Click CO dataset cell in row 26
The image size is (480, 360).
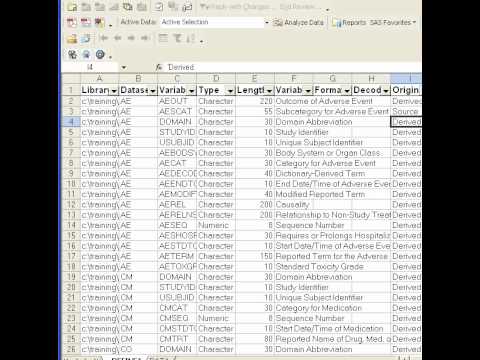coord(138,349)
